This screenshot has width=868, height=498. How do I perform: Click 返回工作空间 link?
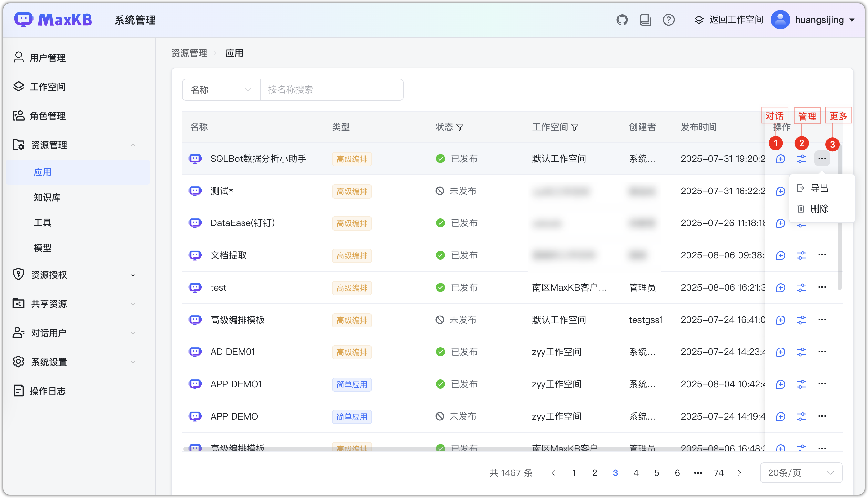tap(729, 20)
